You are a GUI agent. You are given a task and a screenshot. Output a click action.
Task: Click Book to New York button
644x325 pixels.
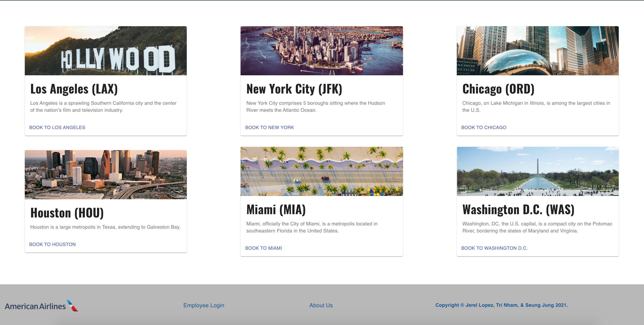click(x=269, y=127)
